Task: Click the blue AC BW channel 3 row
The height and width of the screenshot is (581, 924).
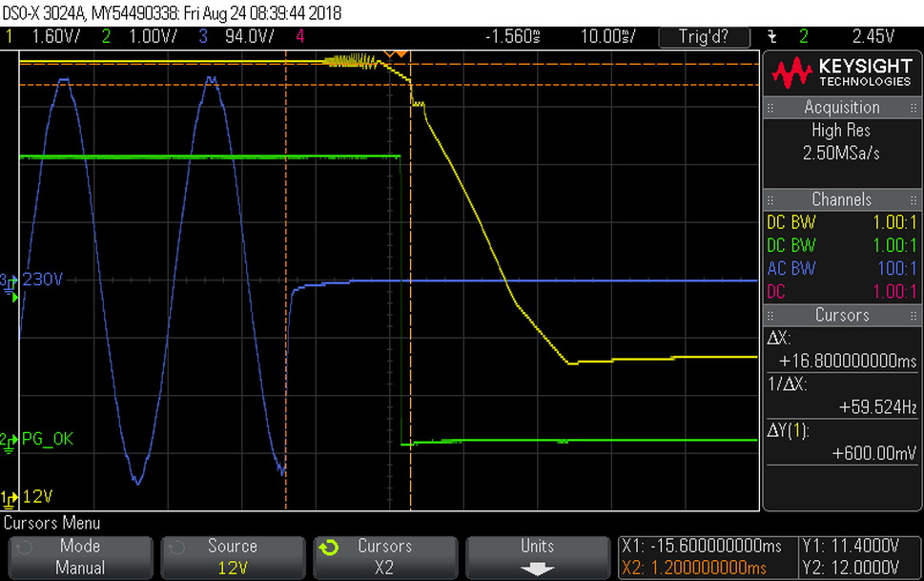Action: coord(842,268)
